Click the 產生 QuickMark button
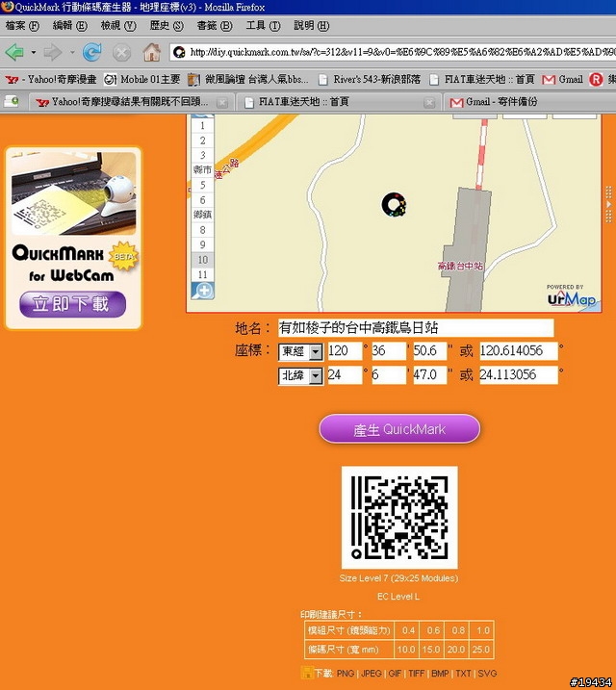This screenshot has width=616, height=690. pos(399,429)
